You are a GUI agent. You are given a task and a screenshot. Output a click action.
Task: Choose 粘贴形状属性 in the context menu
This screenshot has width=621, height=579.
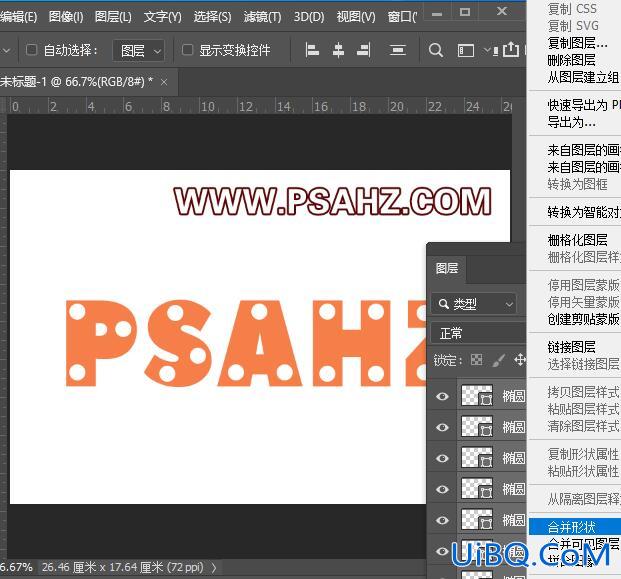tap(583, 471)
